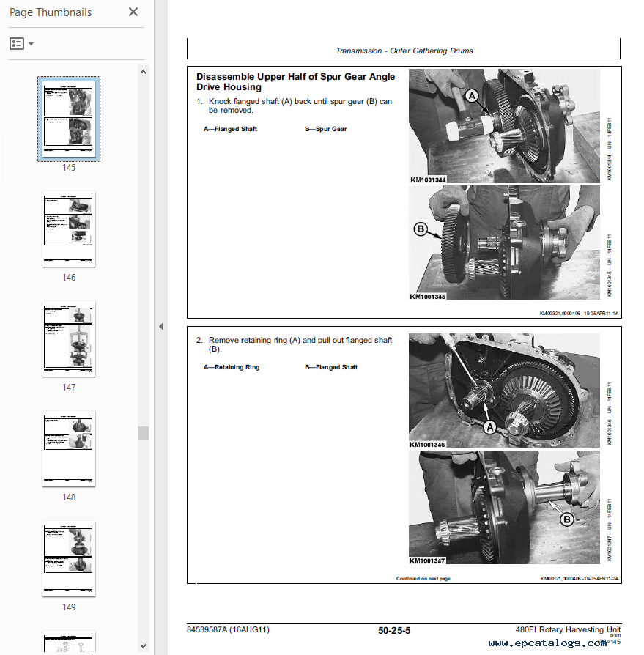This screenshot has height=655, width=644.
Task: Click the thumbnail scroll down arrow
Action: [144, 645]
